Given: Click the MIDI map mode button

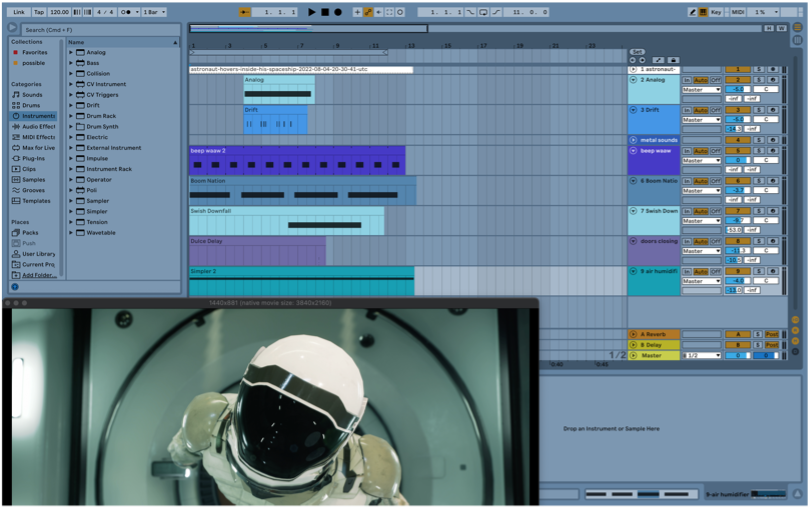Looking at the screenshot, I should coord(737,12).
